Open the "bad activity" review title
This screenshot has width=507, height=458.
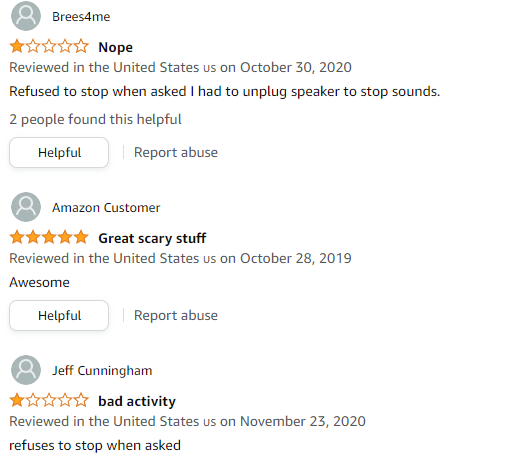[137, 401]
